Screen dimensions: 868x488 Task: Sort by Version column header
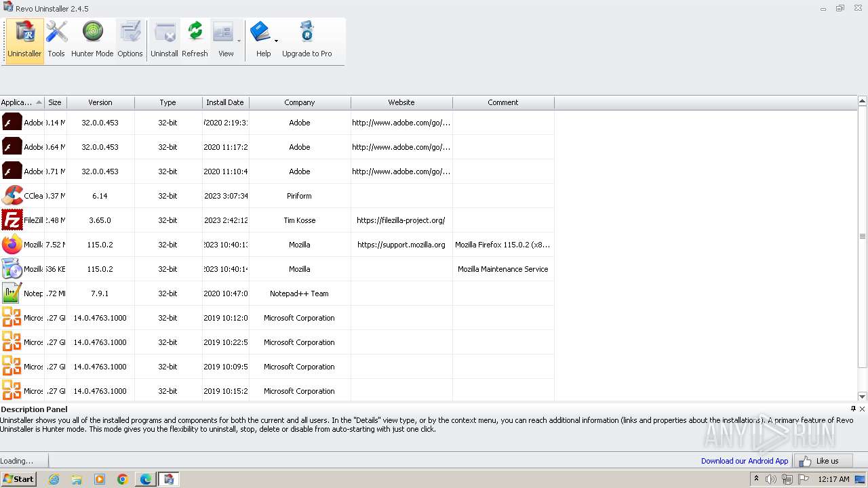[100, 102]
